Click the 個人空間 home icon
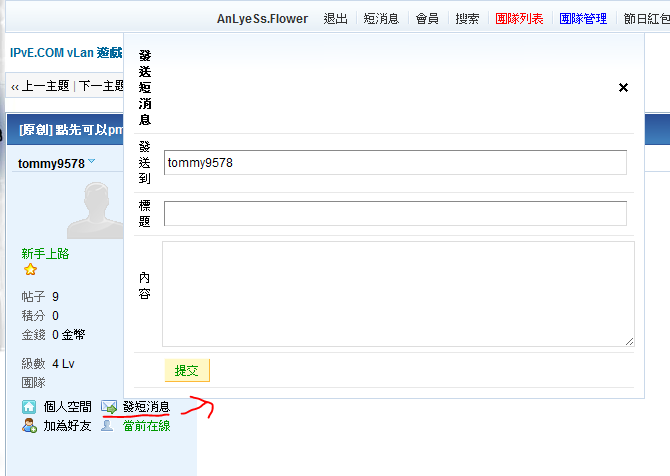 [x=29, y=407]
